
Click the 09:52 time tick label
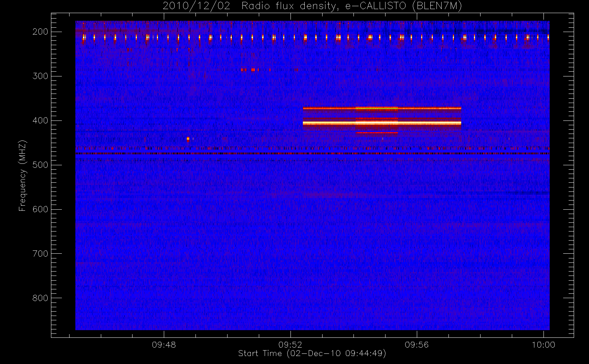pos(290,344)
